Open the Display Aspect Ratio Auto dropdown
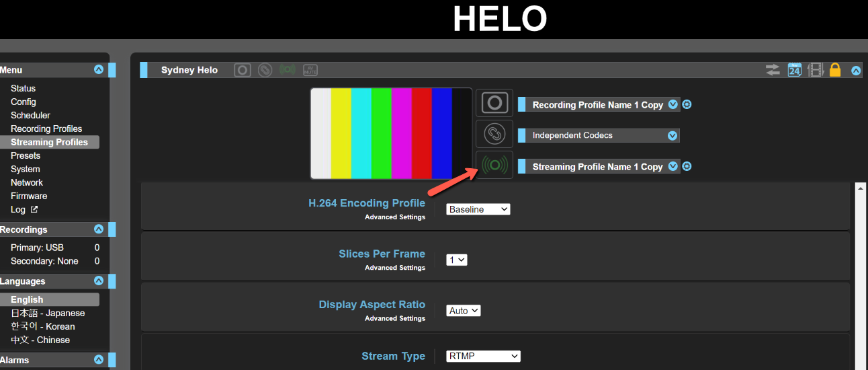This screenshot has height=370, width=868. point(464,311)
